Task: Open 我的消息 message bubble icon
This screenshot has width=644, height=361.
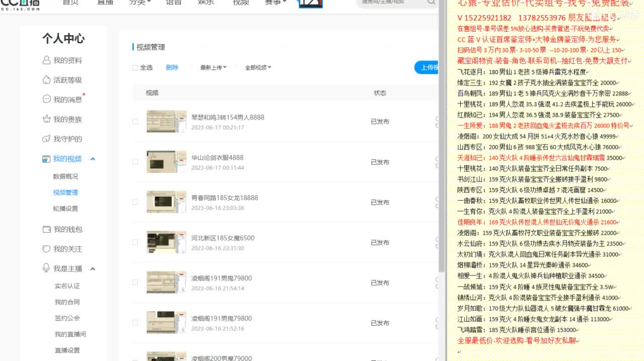Action: (46, 100)
